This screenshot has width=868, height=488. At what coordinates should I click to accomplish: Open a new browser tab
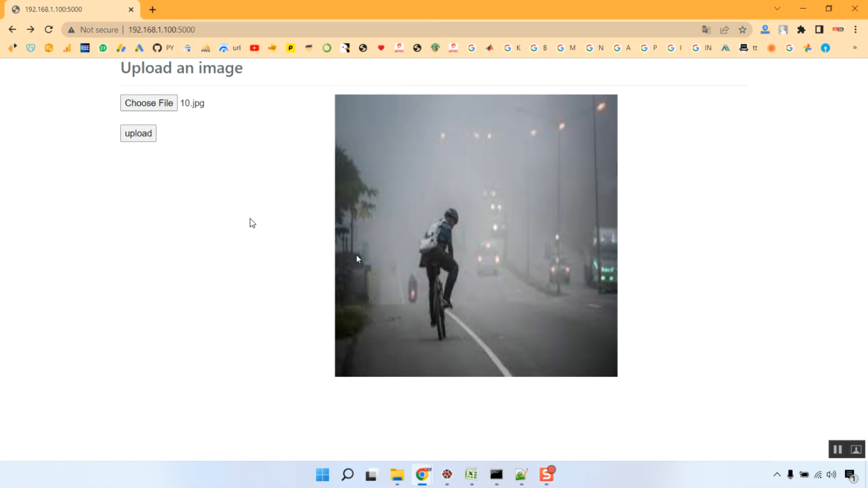[x=152, y=9]
